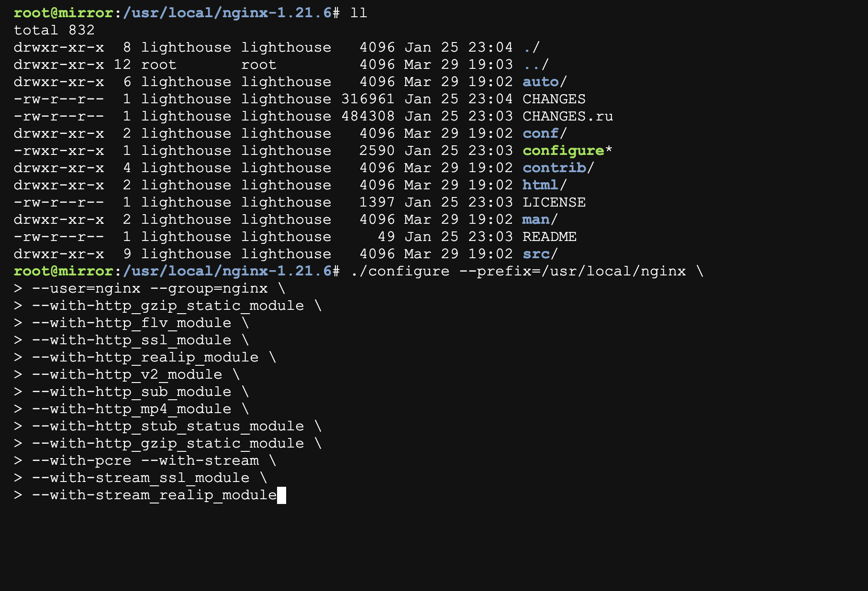This screenshot has width=868, height=591.
Task: Click the file size '316961'
Action: click(368, 99)
